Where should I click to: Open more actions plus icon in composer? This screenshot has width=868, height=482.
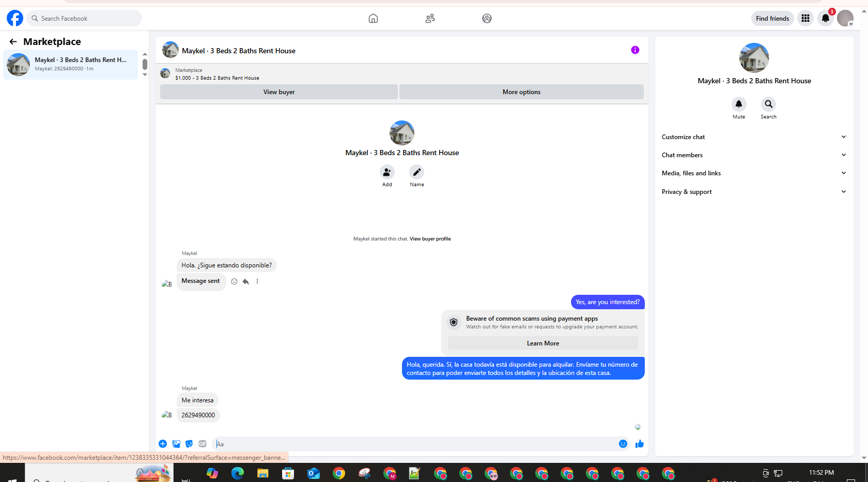pos(163,444)
